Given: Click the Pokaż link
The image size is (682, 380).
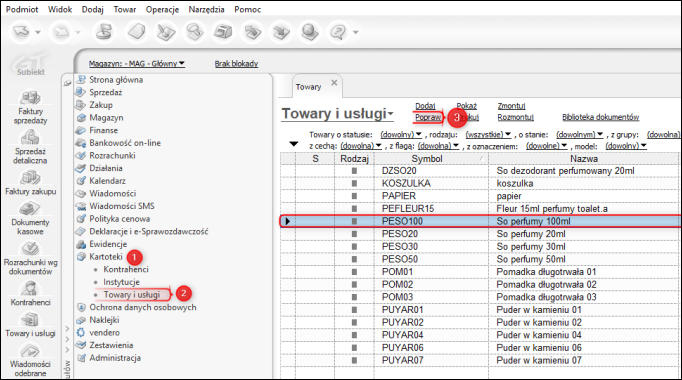Looking at the screenshot, I should [466, 106].
